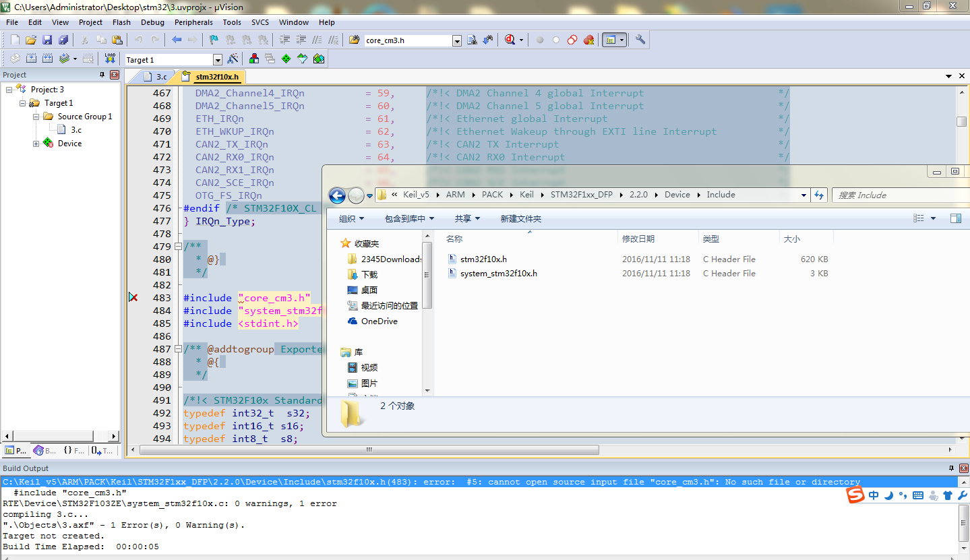Viewport: 970px width, 560px height.
Task: Toggle Sogou Chinese/English mode
Action: [x=874, y=495]
